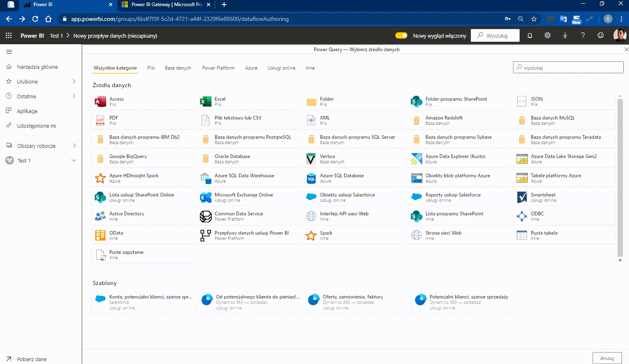
Task: Select Azure Data Lake Storage Gen2 icon
Action: pyautogui.click(x=522, y=159)
